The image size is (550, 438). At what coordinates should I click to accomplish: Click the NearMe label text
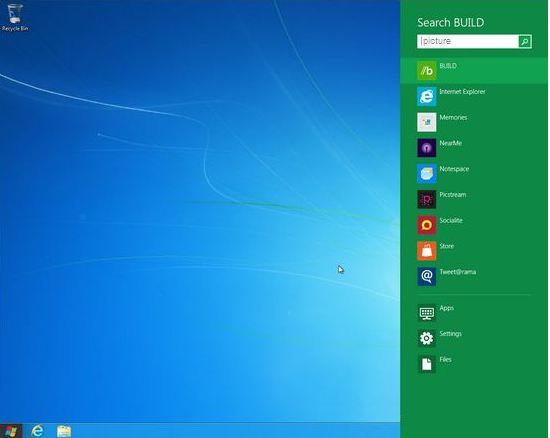(451, 143)
